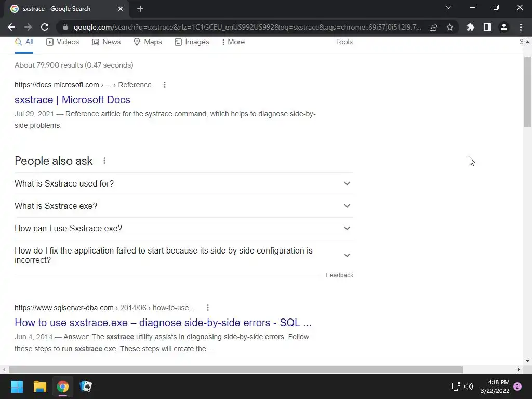This screenshot has width=532, height=399.
Task: Expand 'What is Sxstrace used for?'
Action: (184, 183)
